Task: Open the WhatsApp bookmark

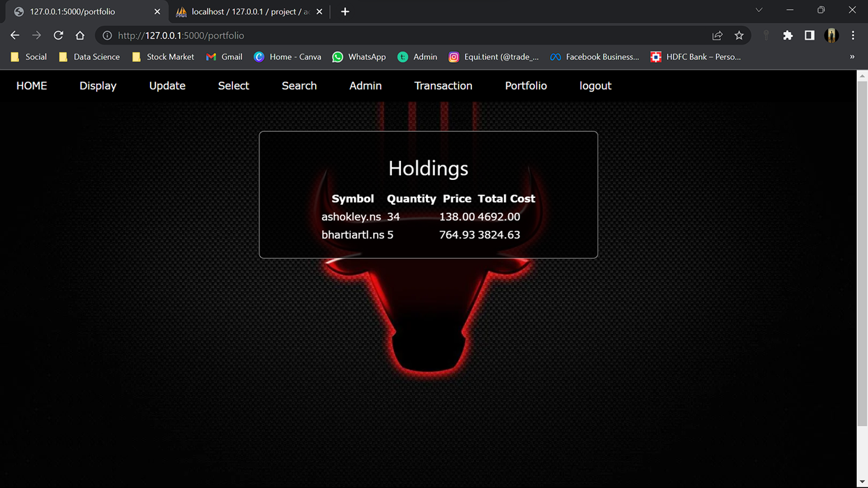Action: tap(358, 56)
